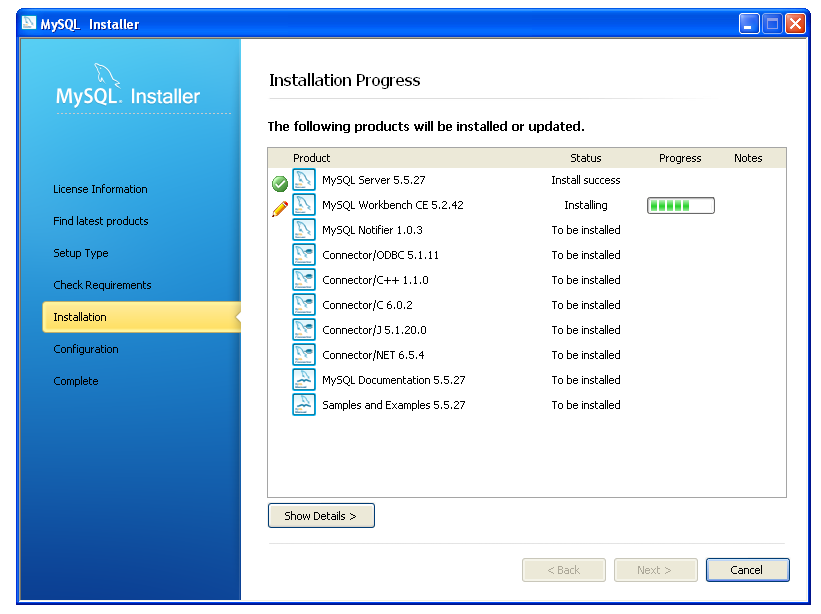This screenshot has height=614, width=821.
Task: Click the Connector/C++ 1.1.0 product icon
Action: click(304, 280)
